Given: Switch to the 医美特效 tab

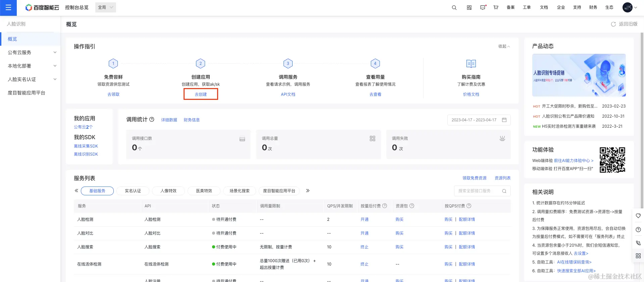Looking at the screenshot, I should 204,191.
